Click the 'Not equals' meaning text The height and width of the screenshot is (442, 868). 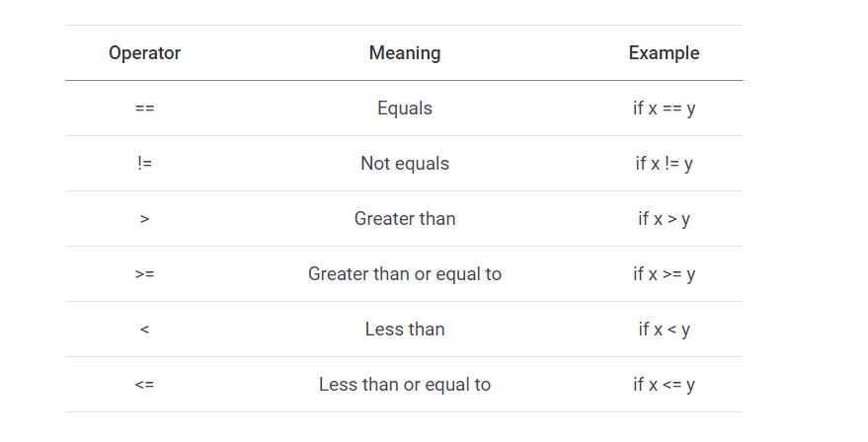click(405, 164)
